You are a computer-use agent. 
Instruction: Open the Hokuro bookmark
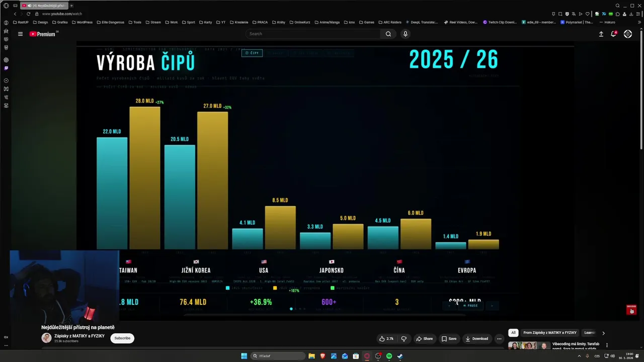click(606, 22)
